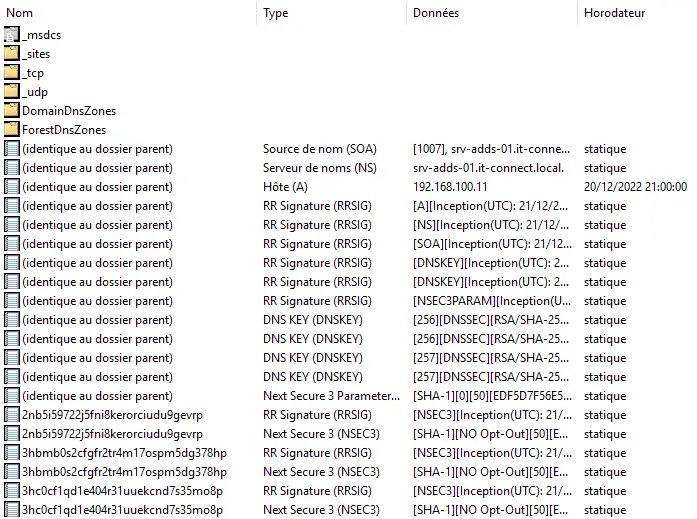This screenshot has height=519, width=697.
Task: Select the _sites folder name
Action: pyautogui.click(x=36, y=54)
